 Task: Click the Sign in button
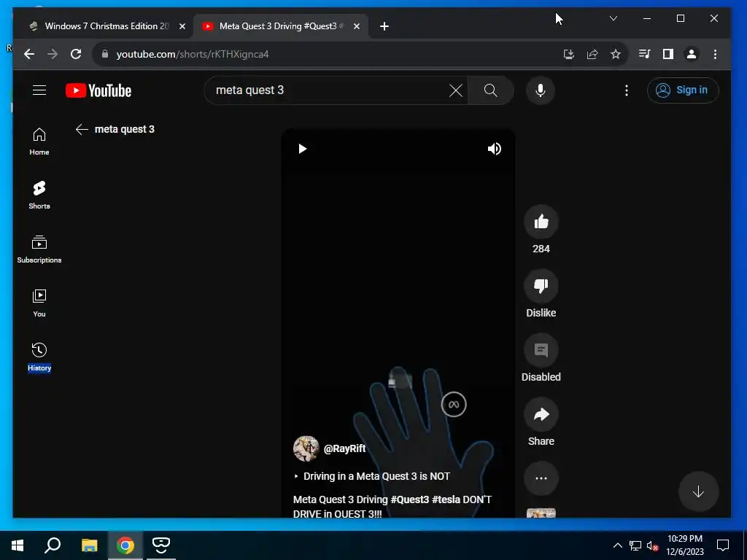[x=683, y=90]
